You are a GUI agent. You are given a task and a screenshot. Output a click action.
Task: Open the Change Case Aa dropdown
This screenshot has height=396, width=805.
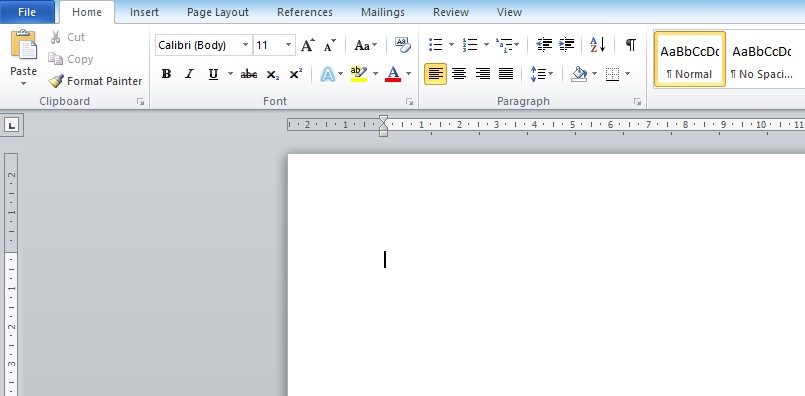[366, 45]
